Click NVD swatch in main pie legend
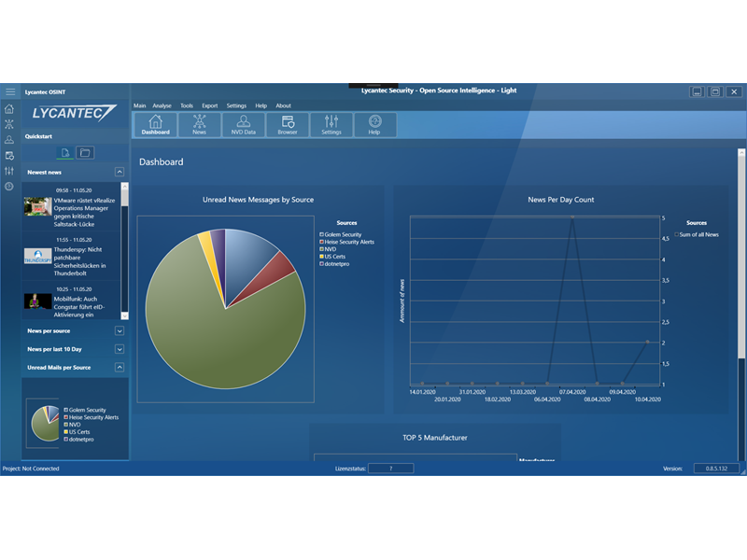The image size is (747, 560). [321, 249]
